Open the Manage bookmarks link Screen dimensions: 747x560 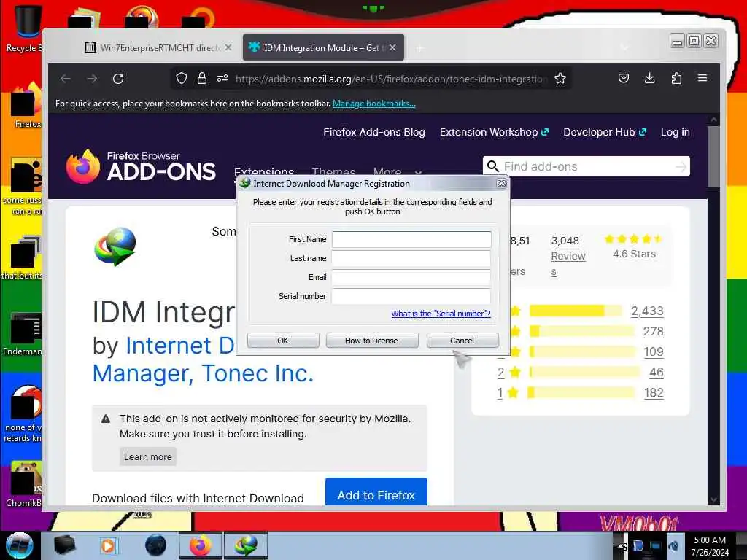pos(374,104)
